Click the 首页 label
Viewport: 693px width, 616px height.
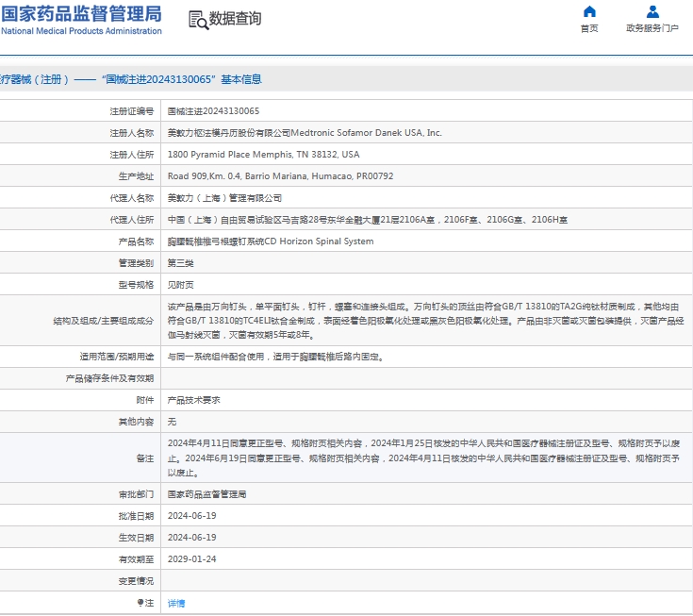coord(589,28)
